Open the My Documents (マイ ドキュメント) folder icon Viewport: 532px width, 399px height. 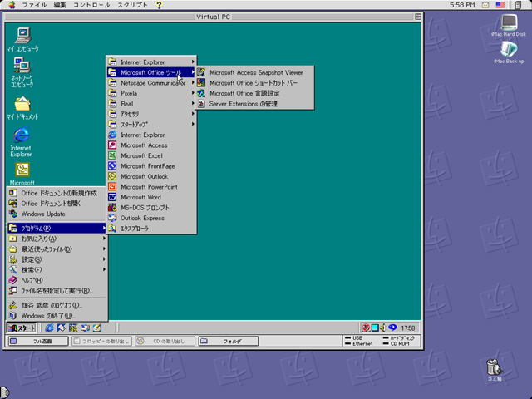click(22, 108)
